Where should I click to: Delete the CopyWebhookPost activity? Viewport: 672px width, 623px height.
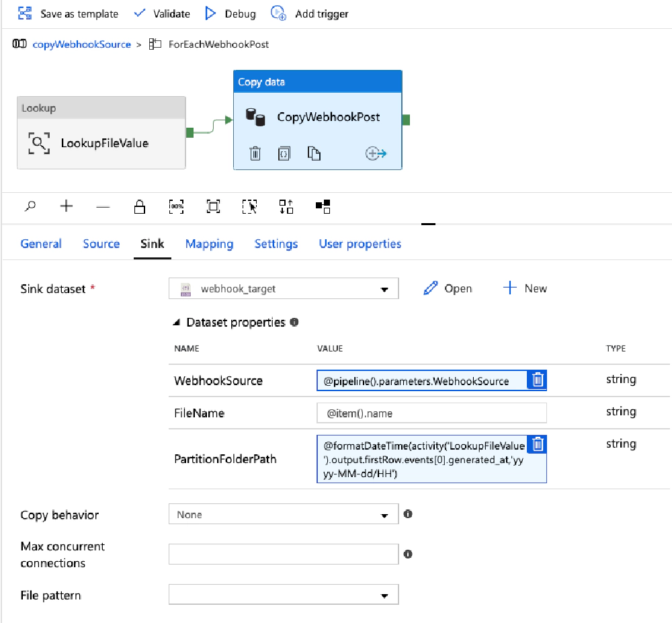pos(255,153)
